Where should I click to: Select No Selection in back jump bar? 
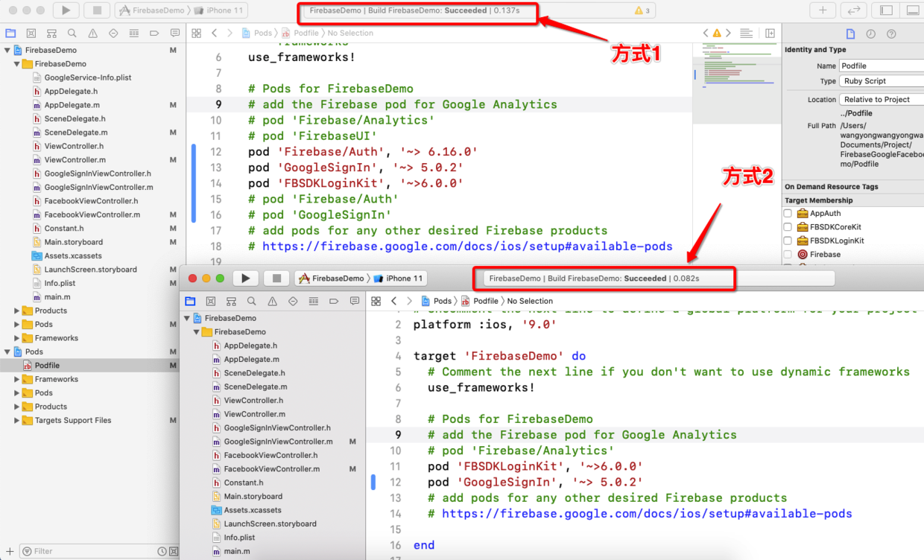350,33
